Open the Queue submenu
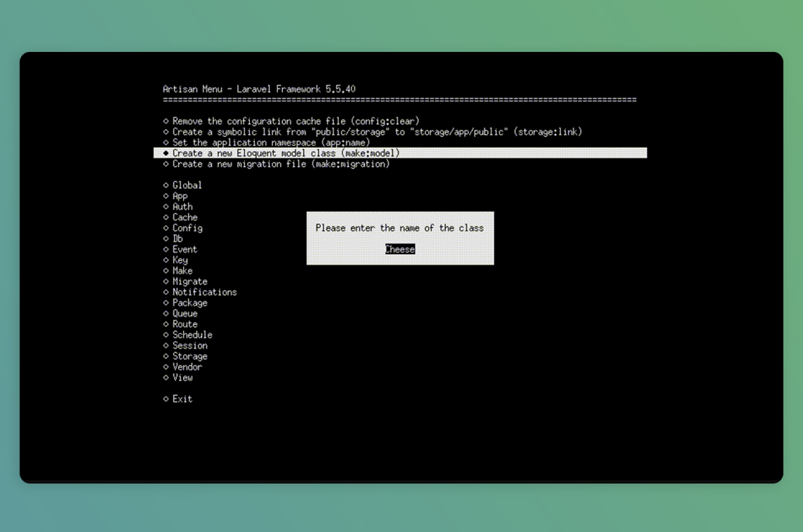The width and height of the screenshot is (803, 532). tap(180, 313)
